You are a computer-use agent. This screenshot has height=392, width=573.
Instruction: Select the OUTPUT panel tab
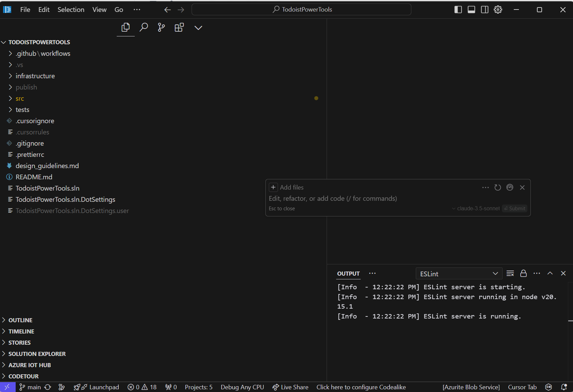[x=348, y=274]
